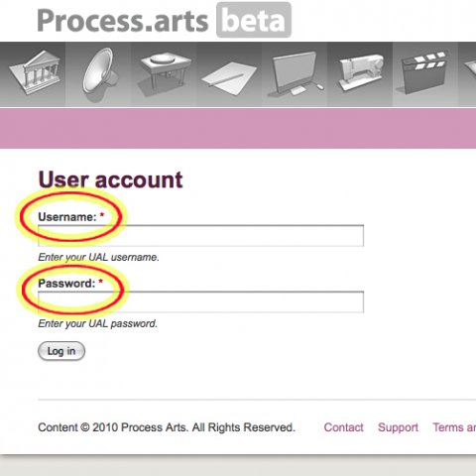The height and width of the screenshot is (476, 476).
Task: Open the Contact footer link
Action: point(343,427)
